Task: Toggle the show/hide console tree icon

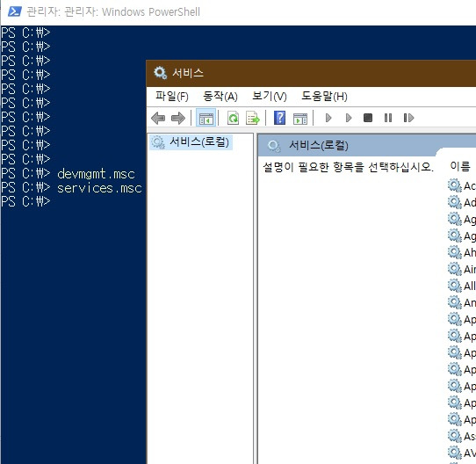Action: [206, 118]
